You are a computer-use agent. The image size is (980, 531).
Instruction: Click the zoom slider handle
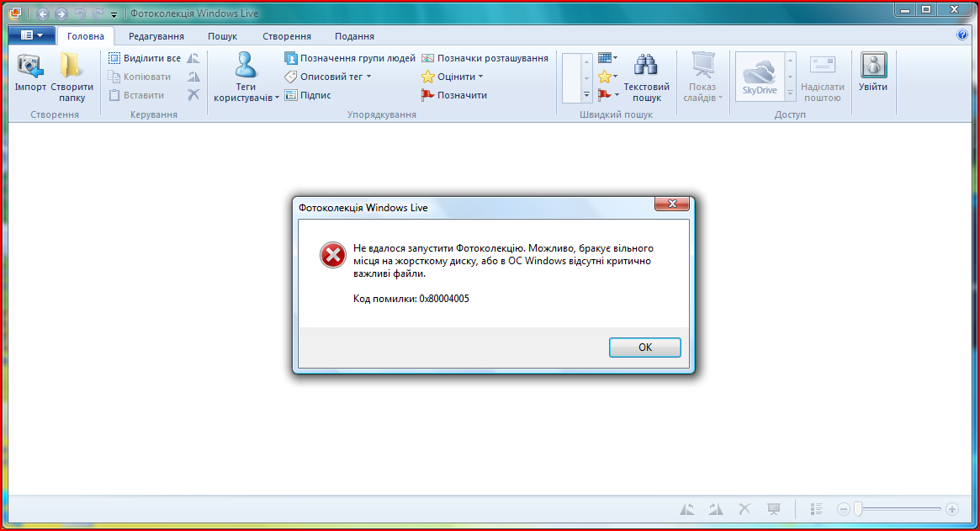pos(858,510)
